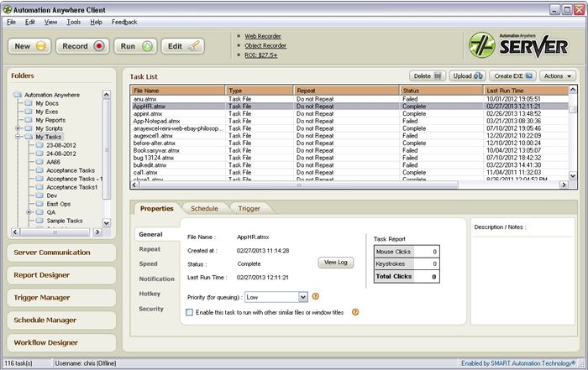The width and height of the screenshot is (588, 370).
Task: Switch to the Schedule tab
Action: pyautogui.click(x=204, y=208)
